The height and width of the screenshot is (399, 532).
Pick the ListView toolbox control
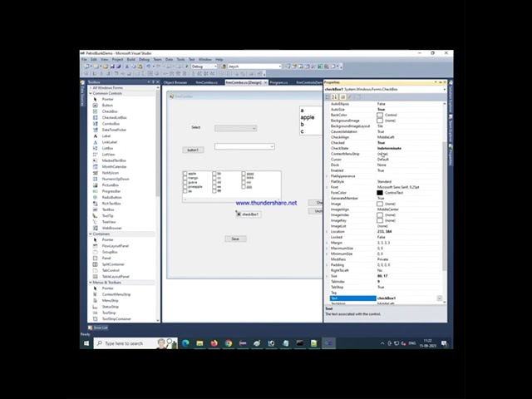pos(108,155)
